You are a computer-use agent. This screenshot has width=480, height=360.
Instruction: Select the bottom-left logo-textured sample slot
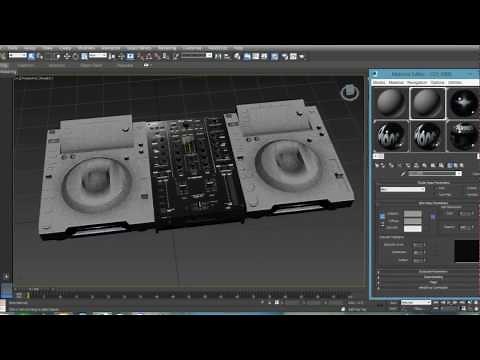point(391,136)
